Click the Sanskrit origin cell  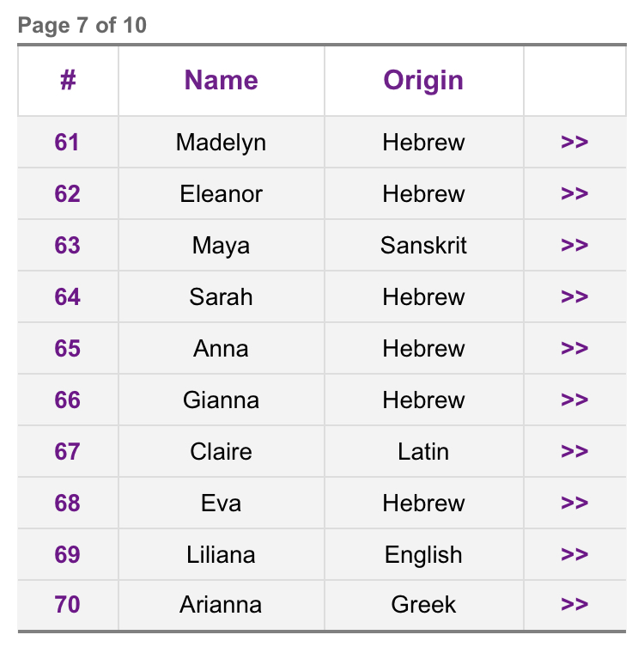[x=423, y=246]
